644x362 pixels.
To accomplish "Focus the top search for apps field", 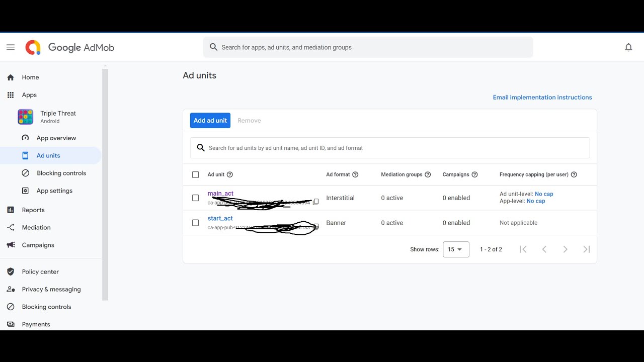I will (368, 47).
